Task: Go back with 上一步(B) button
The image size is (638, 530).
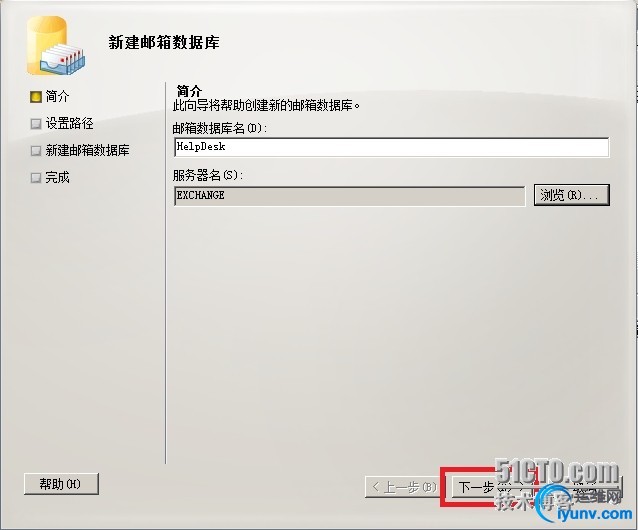Action: coord(402,487)
